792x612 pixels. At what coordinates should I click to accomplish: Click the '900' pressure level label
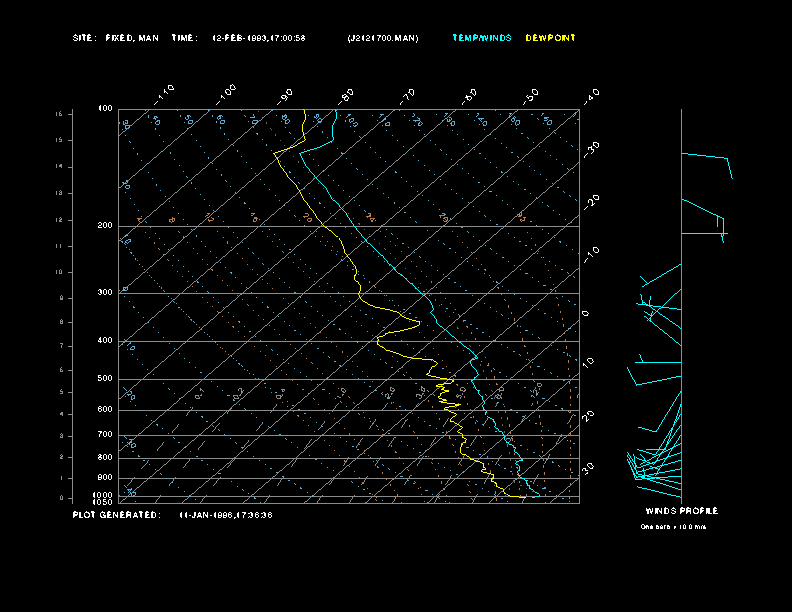click(105, 478)
